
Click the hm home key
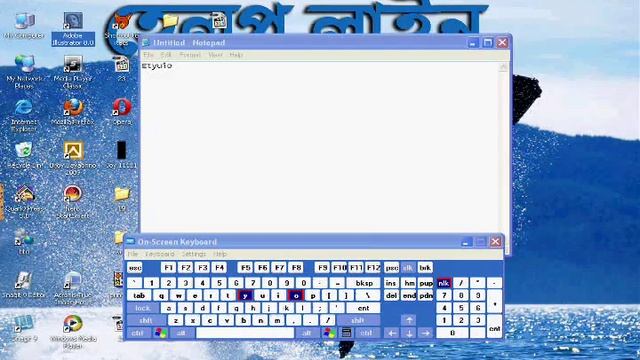click(x=409, y=283)
